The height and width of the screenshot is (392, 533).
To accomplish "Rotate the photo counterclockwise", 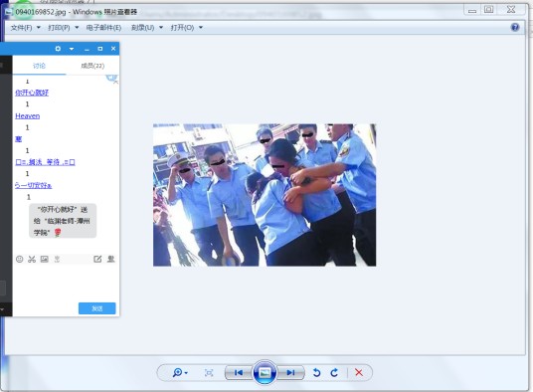I will (x=316, y=373).
